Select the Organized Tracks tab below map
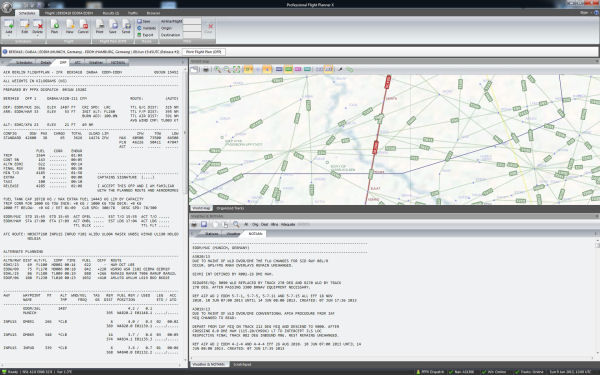This screenshot has height=375, width=600. coord(230,208)
